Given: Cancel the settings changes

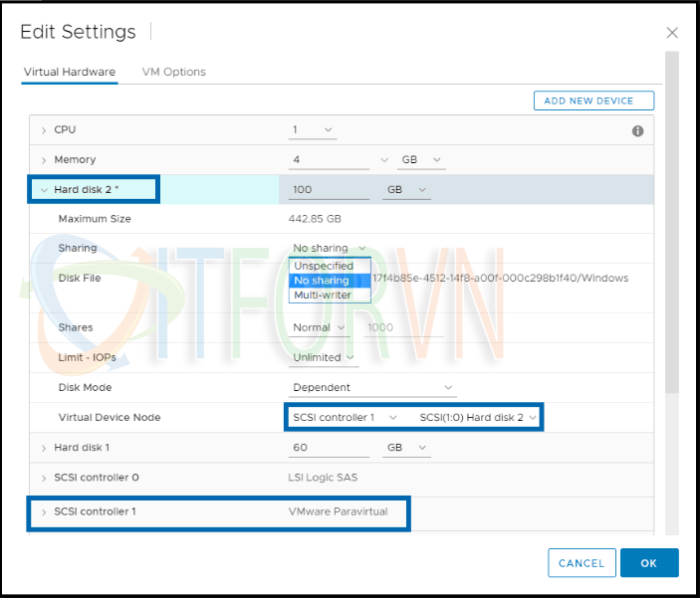Looking at the screenshot, I should [582, 563].
